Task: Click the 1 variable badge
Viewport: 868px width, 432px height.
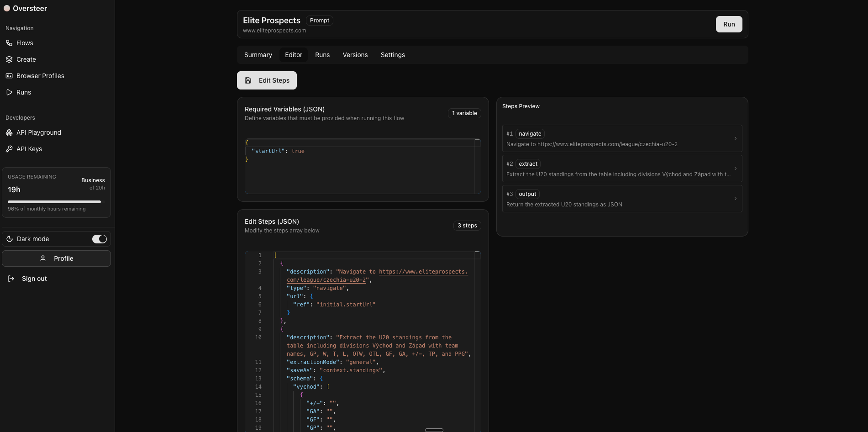Action: (464, 113)
